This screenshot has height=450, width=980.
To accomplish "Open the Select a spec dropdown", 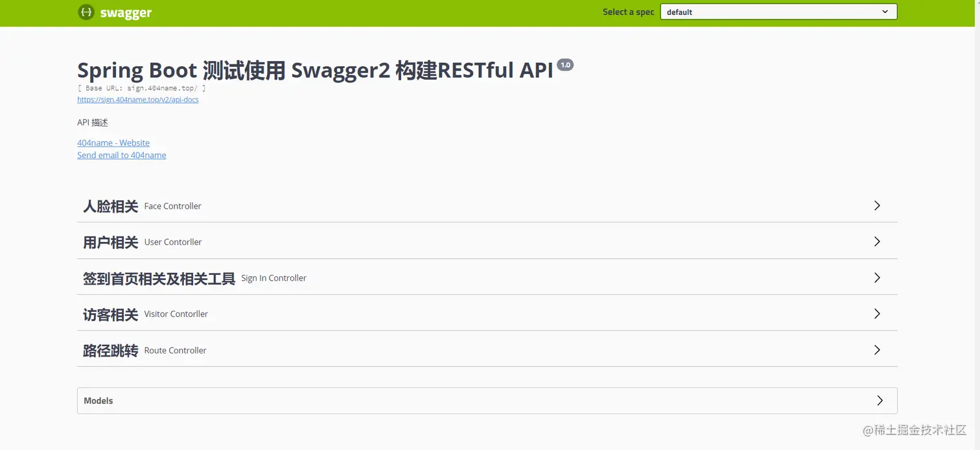I will [778, 12].
